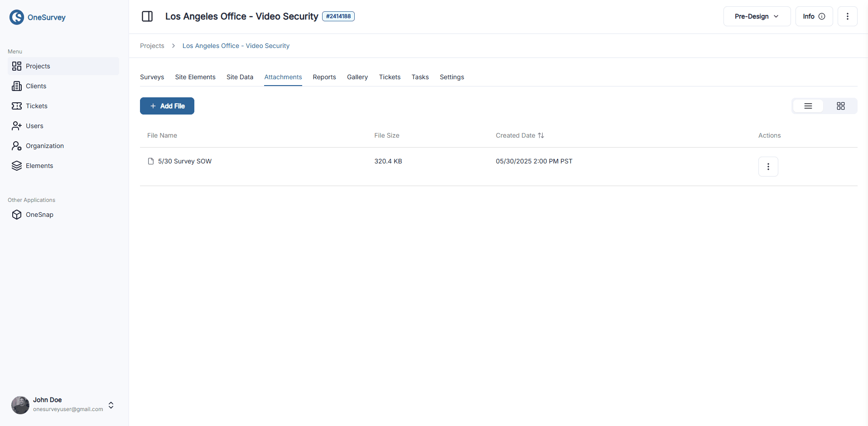Open the Site Data tab
Viewport: 868px width, 426px height.
coord(240,77)
